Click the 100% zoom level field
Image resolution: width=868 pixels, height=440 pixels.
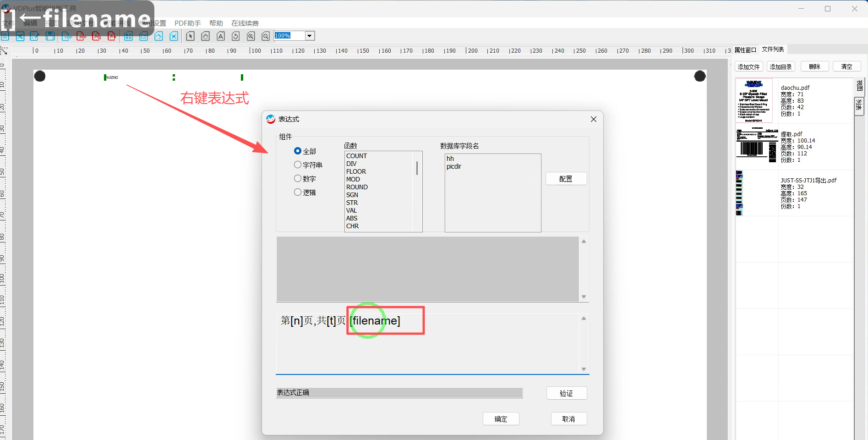[x=289, y=36]
